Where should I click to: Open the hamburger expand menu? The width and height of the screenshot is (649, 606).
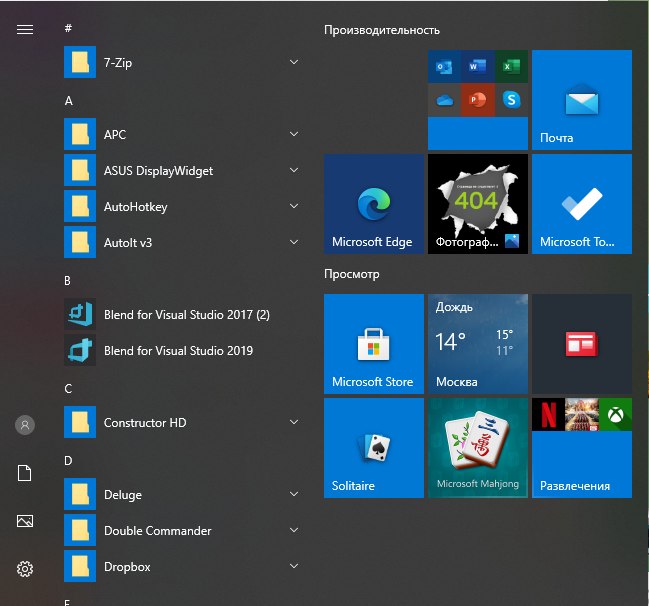point(25,29)
